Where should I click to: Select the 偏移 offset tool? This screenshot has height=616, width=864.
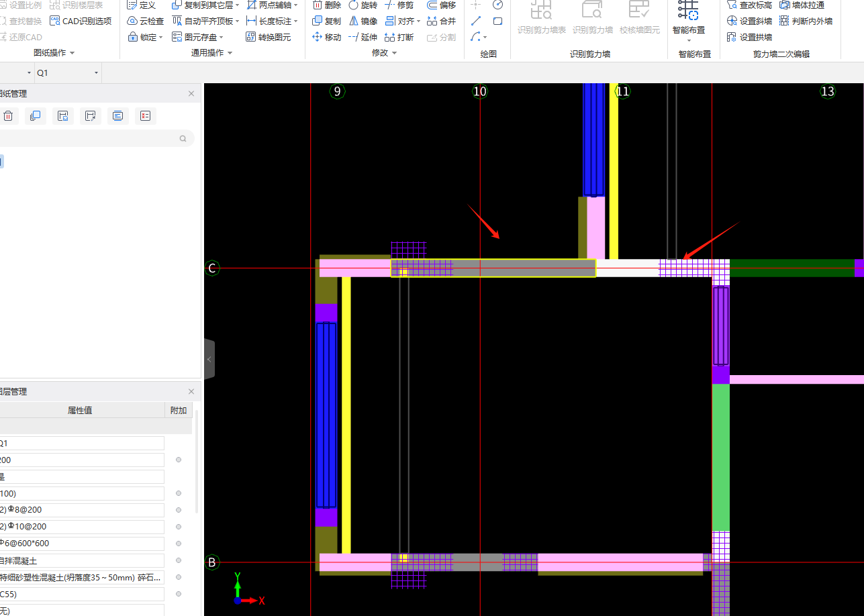[x=442, y=5]
